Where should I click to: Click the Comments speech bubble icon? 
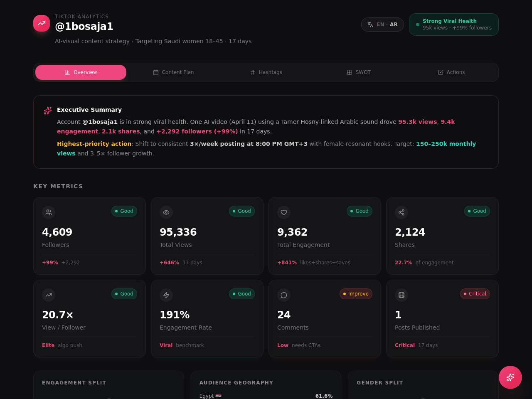pos(284,295)
